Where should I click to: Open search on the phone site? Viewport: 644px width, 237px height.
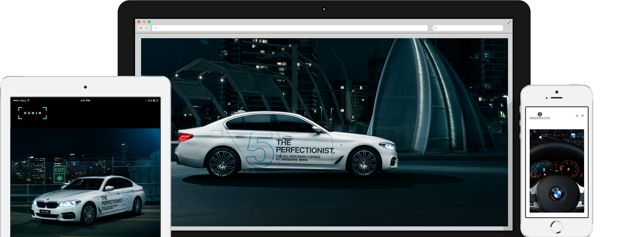point(577,116)
